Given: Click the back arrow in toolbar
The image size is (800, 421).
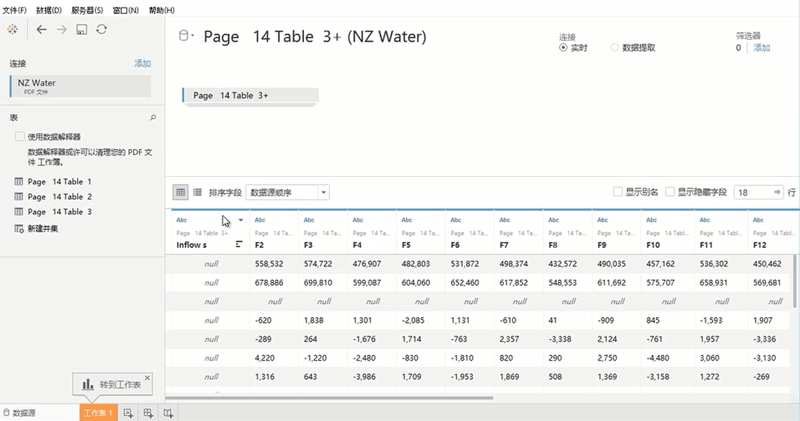Looking at the screenshot, I should pyautogui.click(x=41, y=30).
